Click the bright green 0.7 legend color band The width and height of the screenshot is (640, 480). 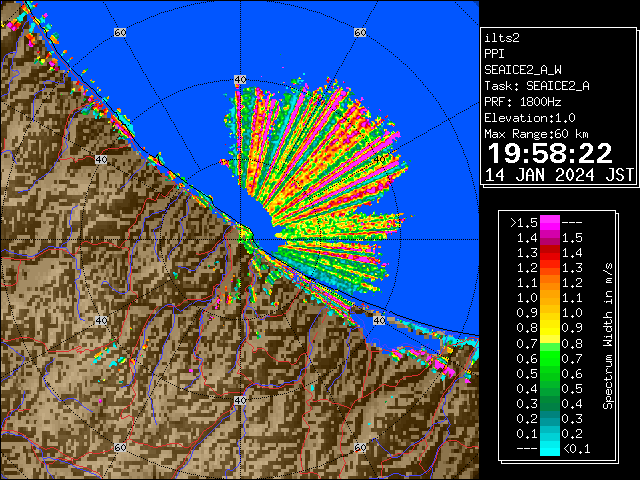coord(550,358)
